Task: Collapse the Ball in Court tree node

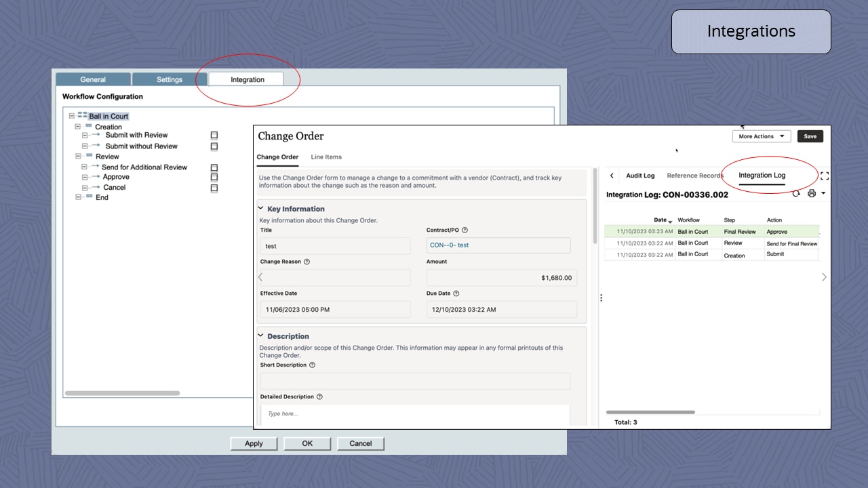Action: tap(72, 116)
